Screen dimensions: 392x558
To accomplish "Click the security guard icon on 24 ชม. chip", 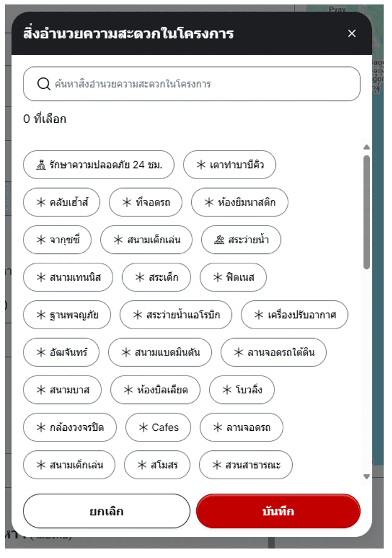I will (x=41, y=165).
